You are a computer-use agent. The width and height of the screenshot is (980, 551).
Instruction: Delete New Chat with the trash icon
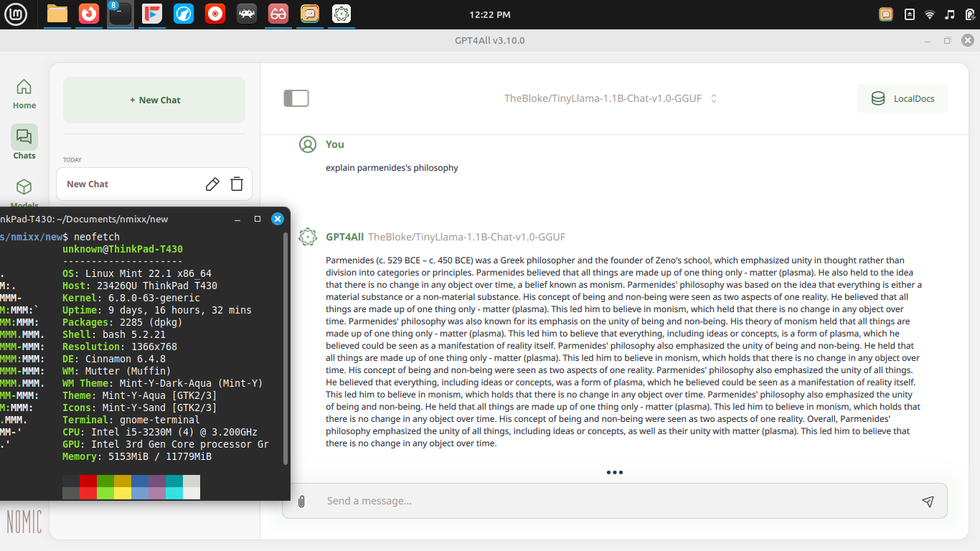coord(237,184)
